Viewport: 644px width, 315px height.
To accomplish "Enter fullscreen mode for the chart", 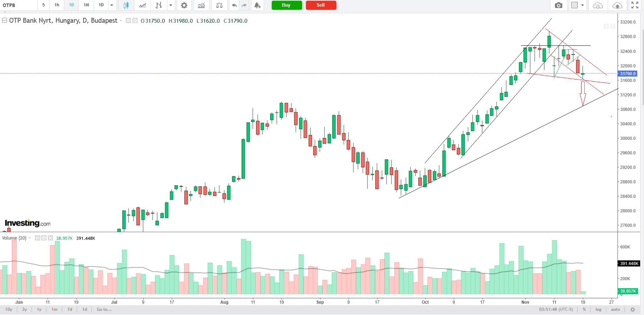I will [635, 5].
